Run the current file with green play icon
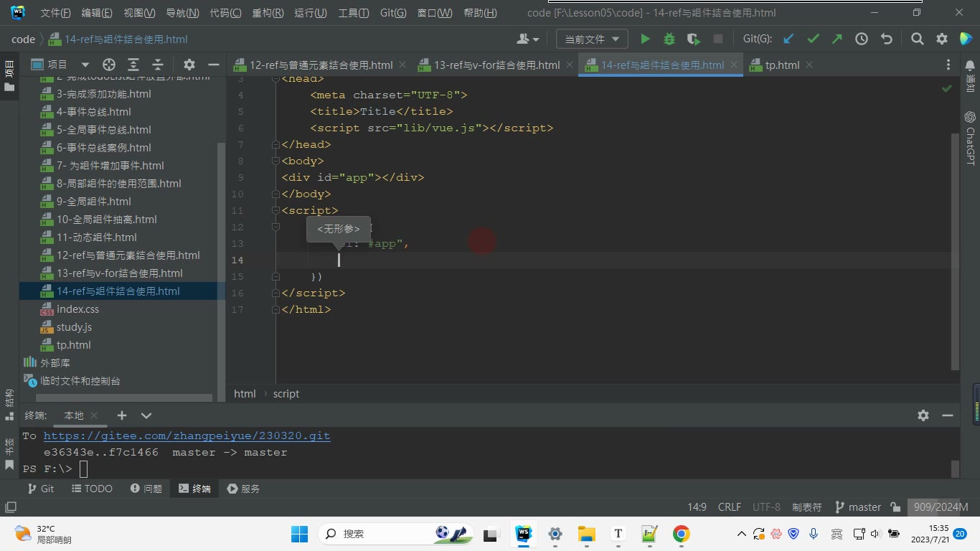 pyautogui.click(x=645, y=39)
